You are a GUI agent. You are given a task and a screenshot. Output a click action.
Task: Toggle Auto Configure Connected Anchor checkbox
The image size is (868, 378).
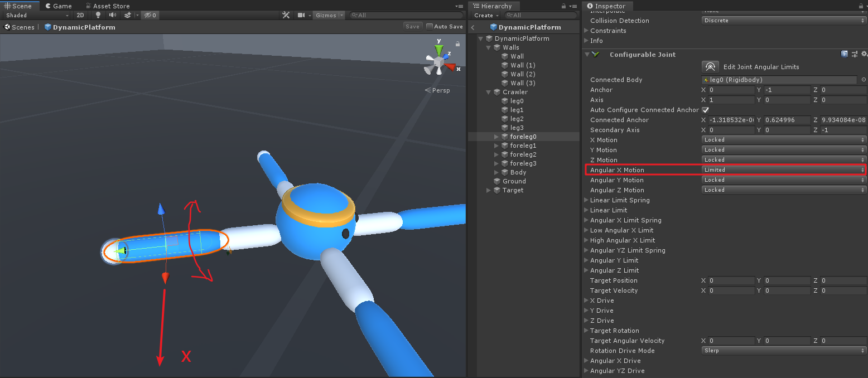(x=705, y=110)
